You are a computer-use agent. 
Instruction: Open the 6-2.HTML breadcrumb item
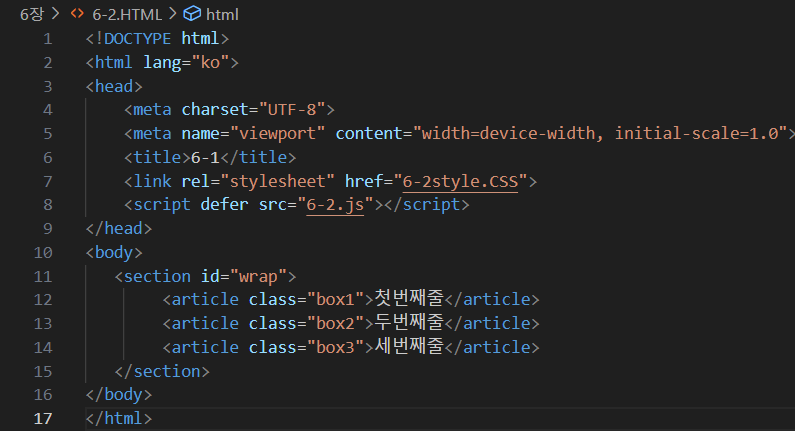tap(127, 14)
